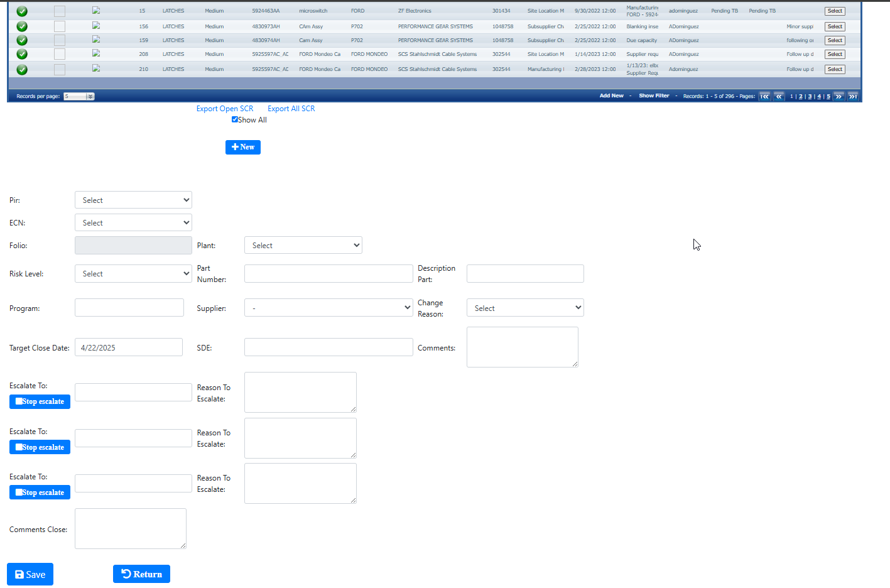Open page 3 in the grid pager
Screen dimensions: 890x588
pos(810,96)
